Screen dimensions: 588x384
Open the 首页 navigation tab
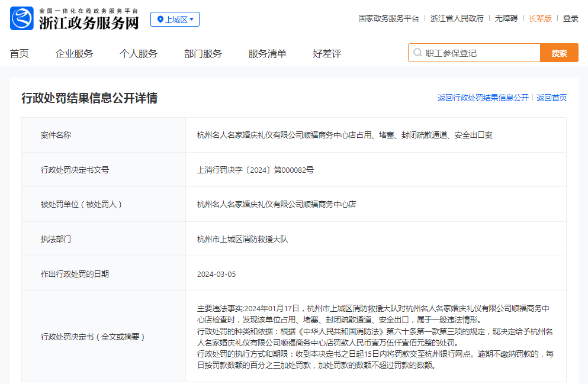(20, 54)
